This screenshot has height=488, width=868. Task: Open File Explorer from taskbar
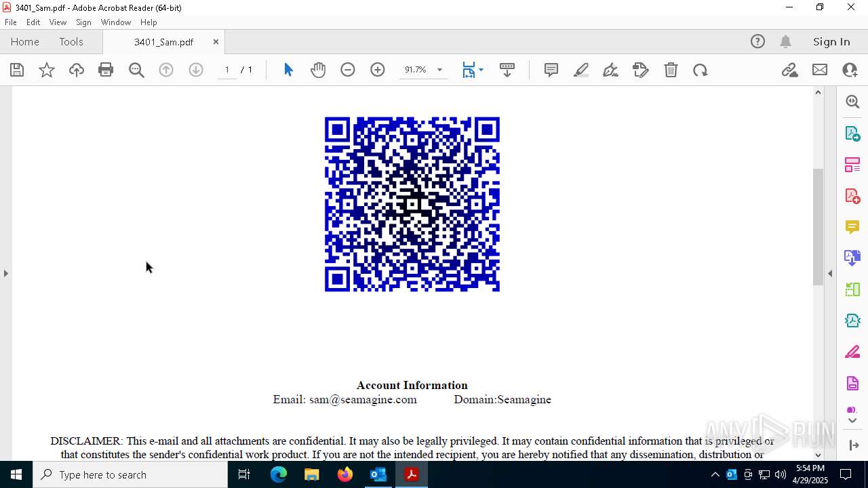[311, 474]
